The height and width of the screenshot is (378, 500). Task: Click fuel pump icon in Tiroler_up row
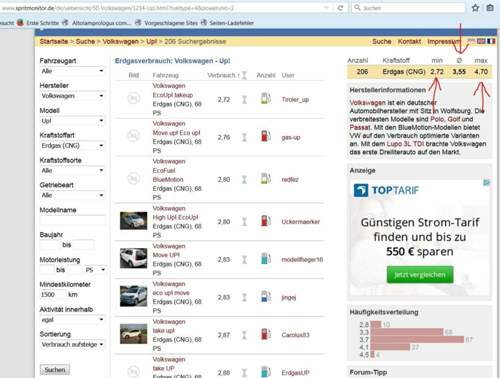266,99
